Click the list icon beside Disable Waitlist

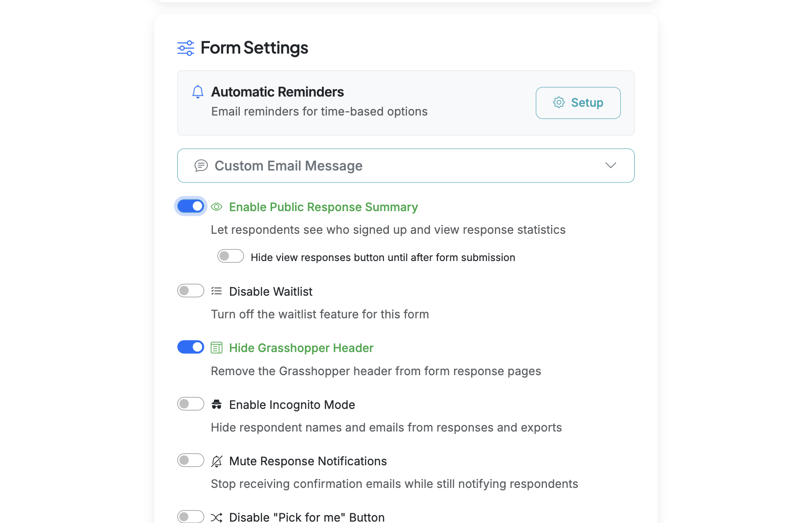point(216,291)
